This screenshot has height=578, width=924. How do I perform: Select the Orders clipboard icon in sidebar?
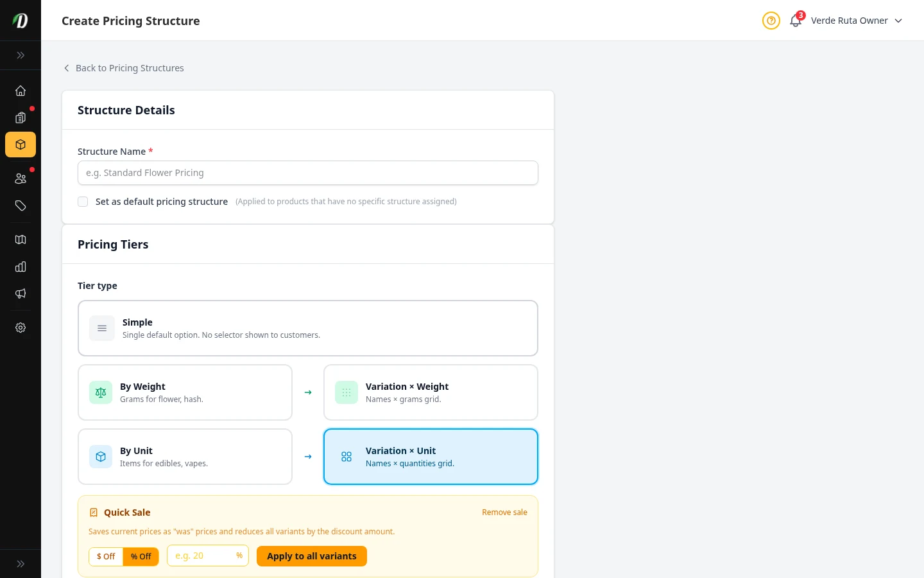[x=21, y=118]
